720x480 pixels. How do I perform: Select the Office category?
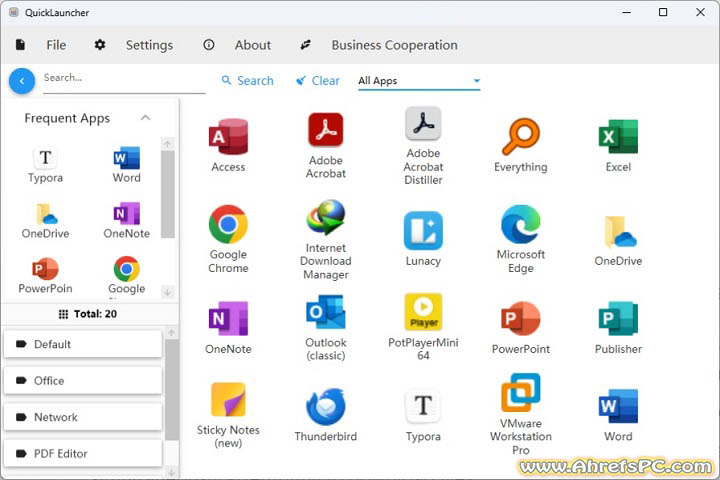pyautogui.click(x=83, y=380)
